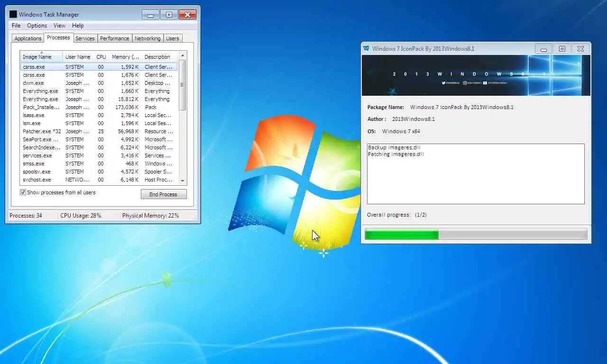Click the End Process button

(x=164, y=194)
